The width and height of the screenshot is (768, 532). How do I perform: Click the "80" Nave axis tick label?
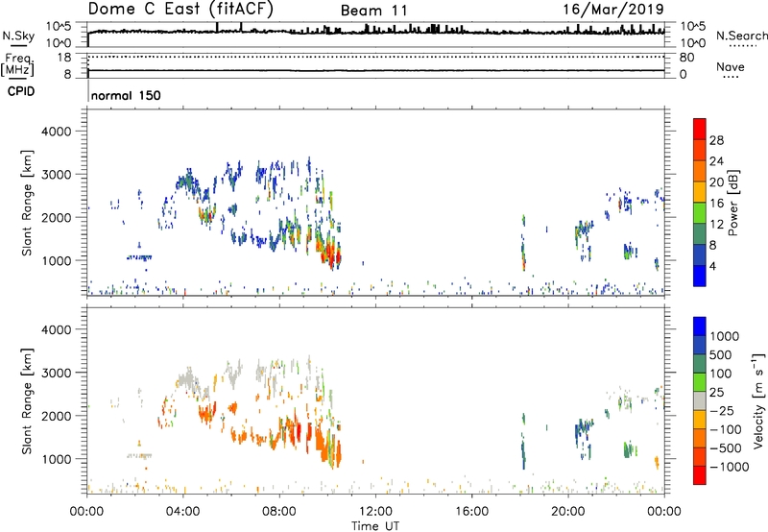686,58
